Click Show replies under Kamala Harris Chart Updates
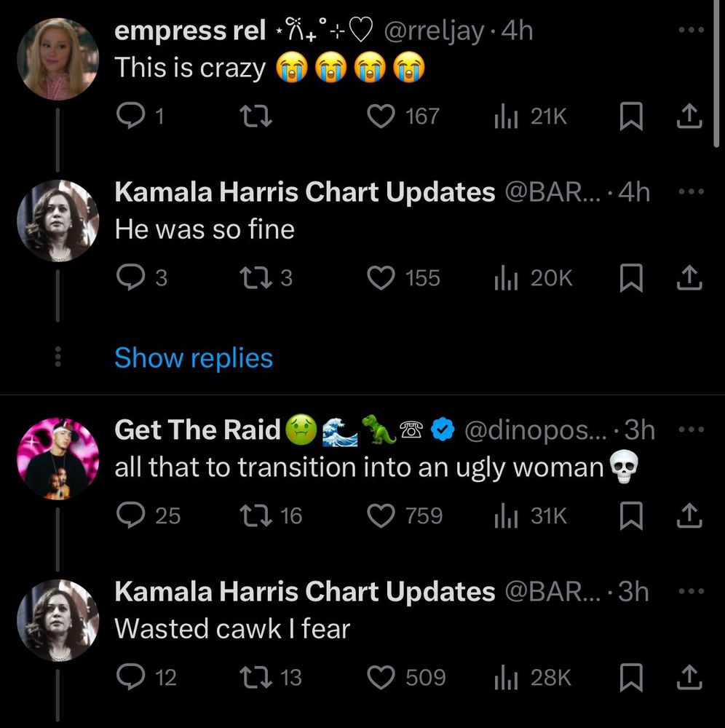 coord(192,357)
